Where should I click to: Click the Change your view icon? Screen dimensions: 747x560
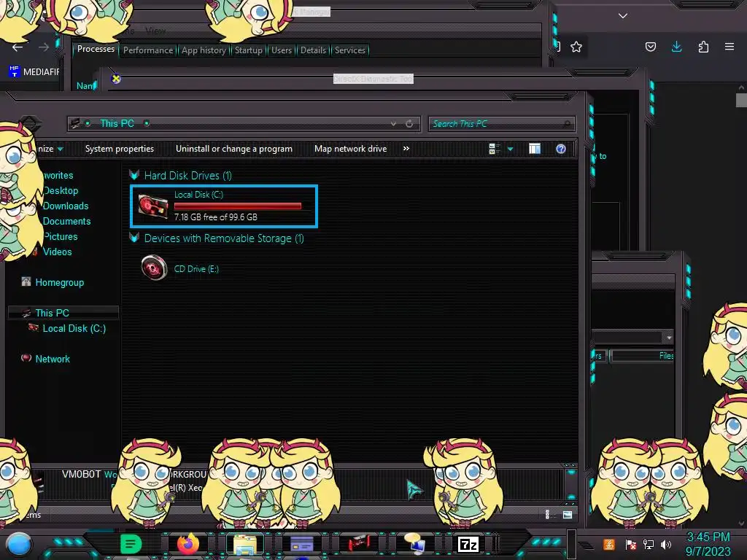(494, 149)
